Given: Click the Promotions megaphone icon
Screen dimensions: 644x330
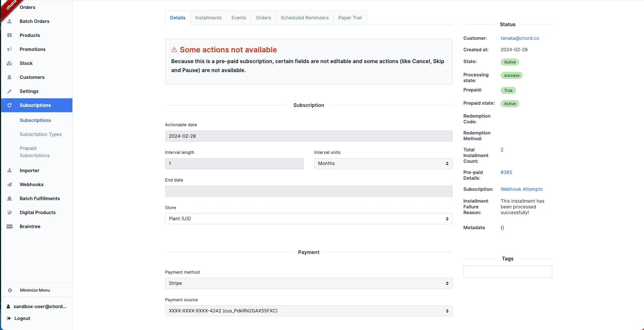Looking at the screenshot, I should click(10, 49).
